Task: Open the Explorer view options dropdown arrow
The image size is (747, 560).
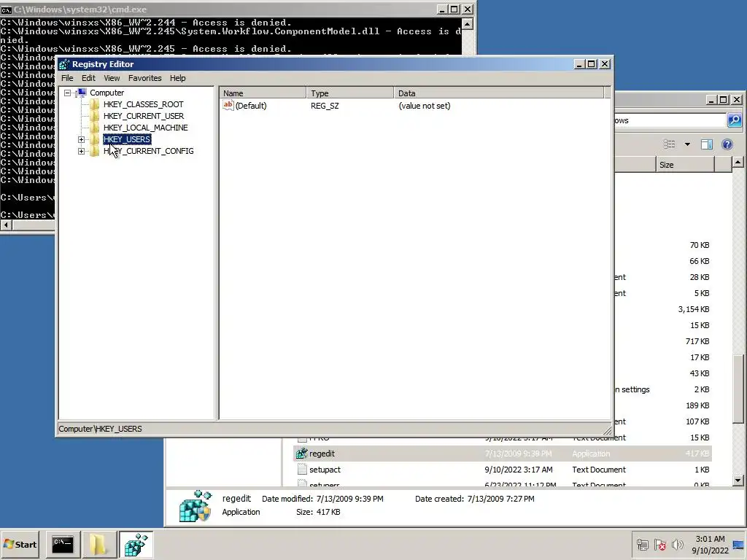Action: 687,144
